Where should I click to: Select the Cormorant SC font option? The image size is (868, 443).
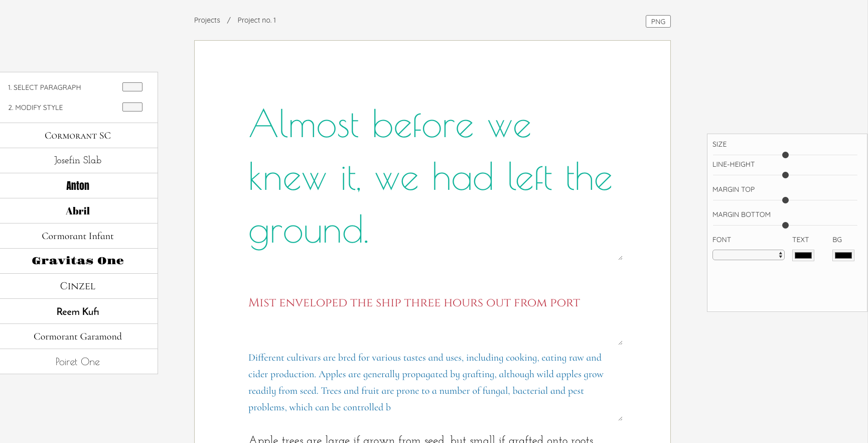click(x=78, y=136)
